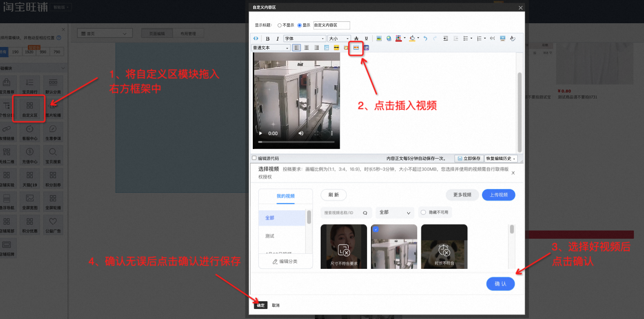Viewport: 644px width, 319px height.
Task: Click the source code angle-brackets icon
Action: [x=256, y=39]
